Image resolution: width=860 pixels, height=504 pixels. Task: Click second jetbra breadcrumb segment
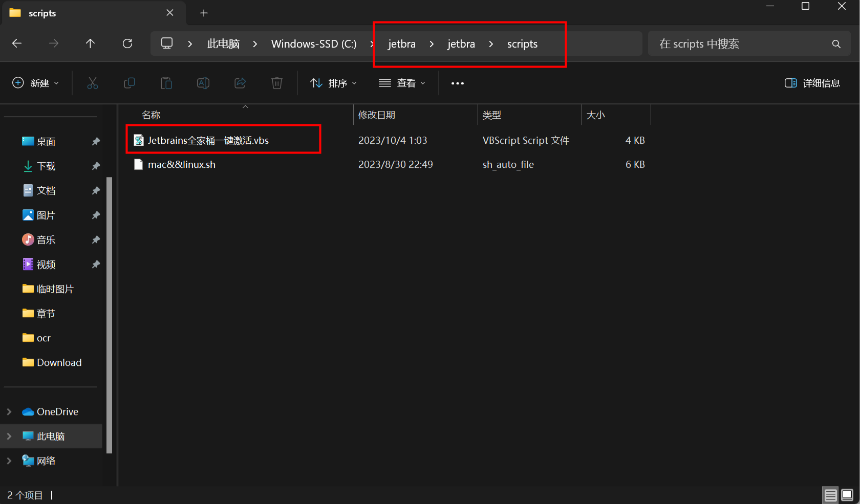pos(461,44)
